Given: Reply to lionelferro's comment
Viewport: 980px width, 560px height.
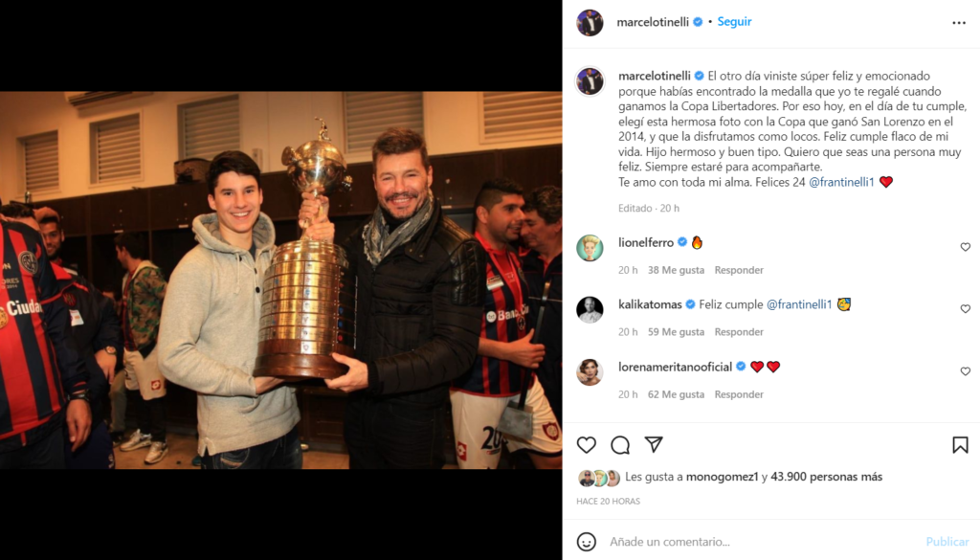Looking at the screenshot, I should (x=739, y=270).
